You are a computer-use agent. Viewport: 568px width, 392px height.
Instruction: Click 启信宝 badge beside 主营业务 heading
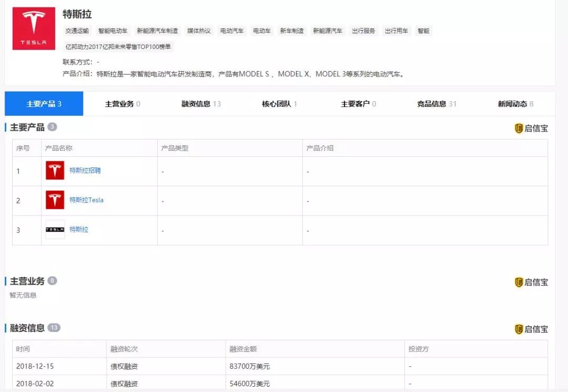click(531, 282)
